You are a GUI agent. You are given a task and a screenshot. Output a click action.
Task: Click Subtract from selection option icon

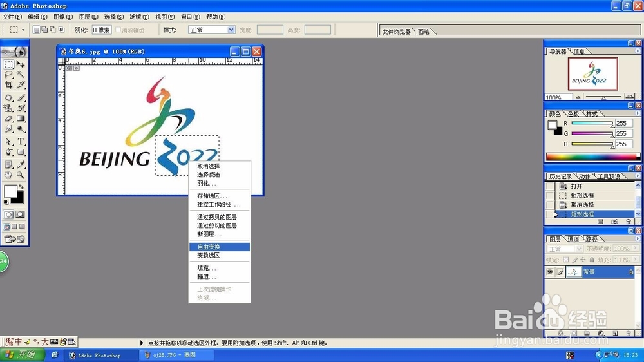53,30
